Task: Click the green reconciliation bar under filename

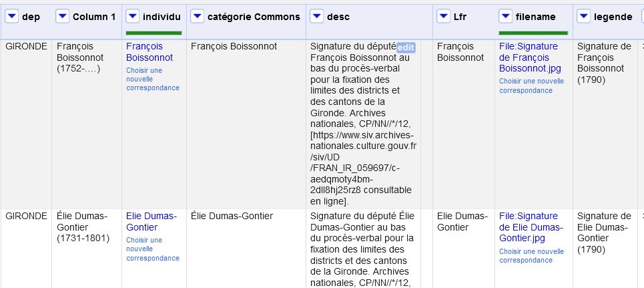Action: (x=533, y=32)
